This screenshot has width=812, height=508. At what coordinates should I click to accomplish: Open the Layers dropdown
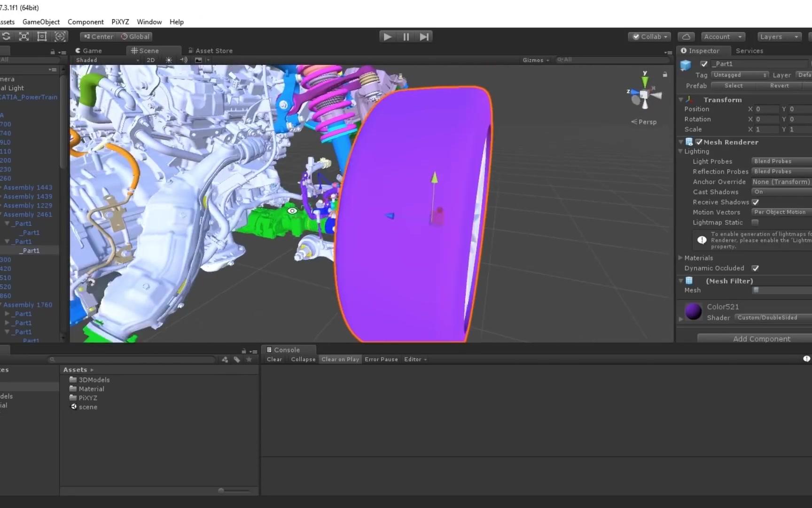tap(779, 36)
